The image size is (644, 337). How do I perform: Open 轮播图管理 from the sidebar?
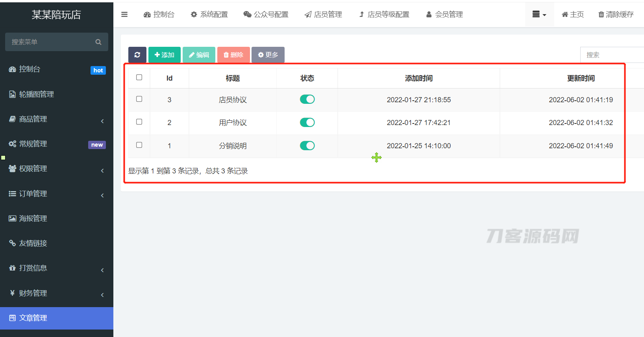[x=36, y=94]
